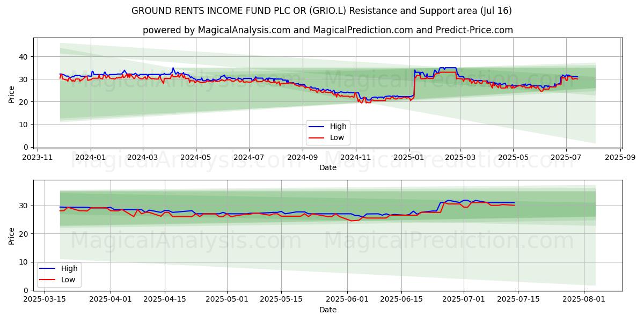The height and width of the screenshot is (322, 644).
Task: Click the '2024-05' x-axis label
Action: point(195,158)
